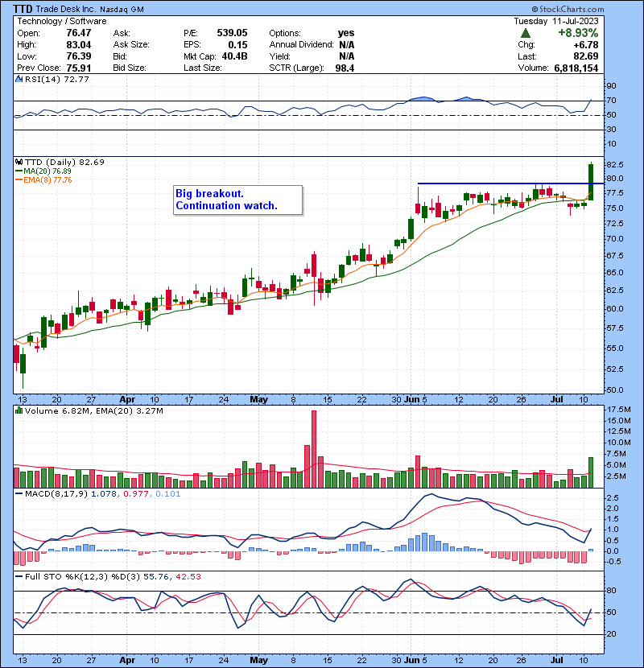This screenshot has width=644, height=668.
Task: Click the green MA(20) legend line swatch
Action: pos(18,171)
